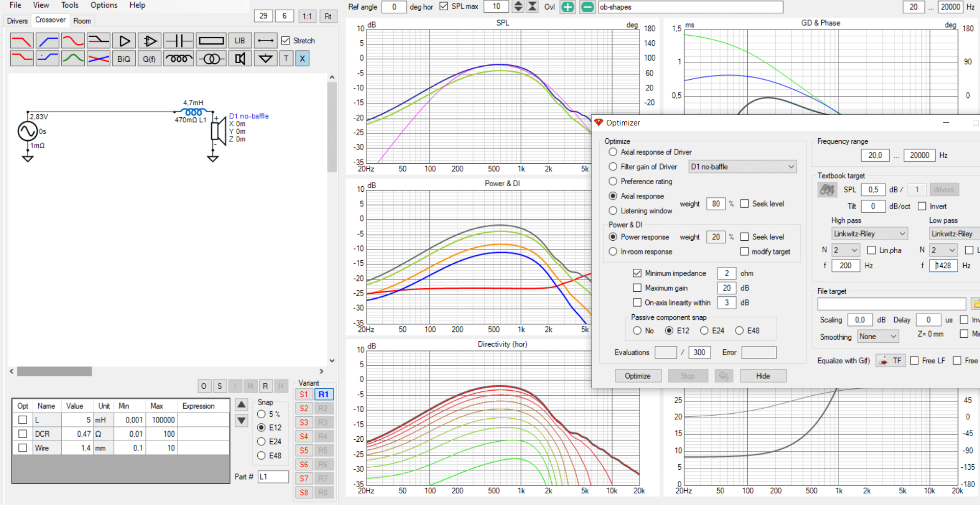Screen dimensions: 980x505
Task: Add a driver speaker symbol
Action: tap(240, 59)
